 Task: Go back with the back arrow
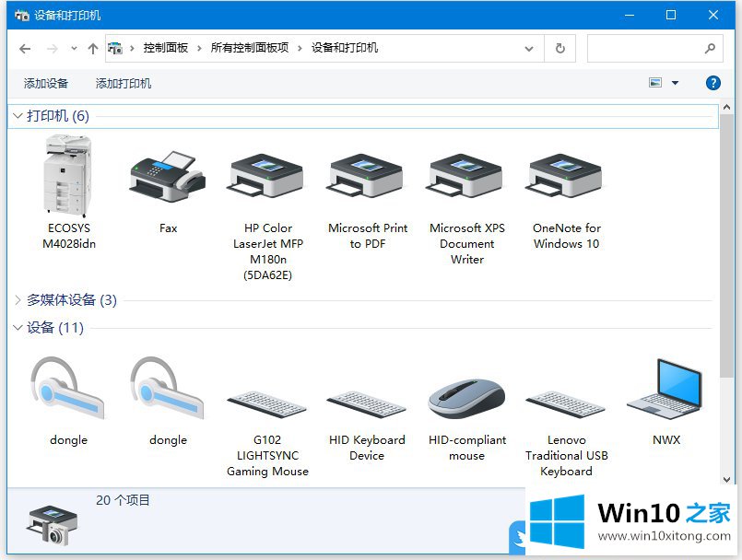click(25, 48)
